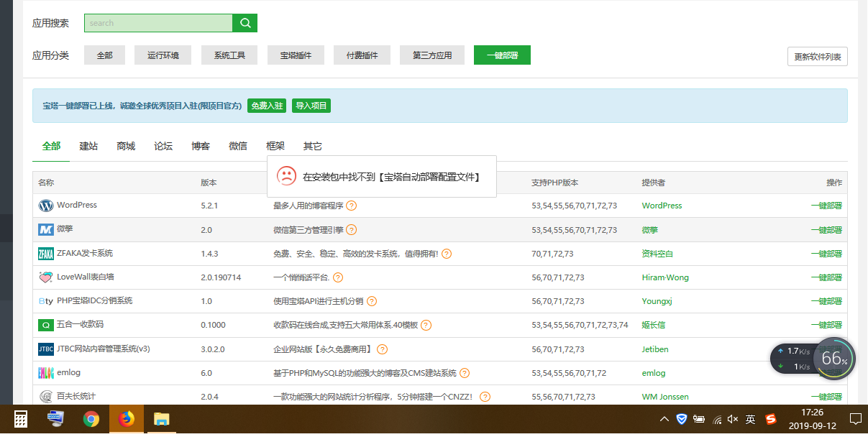Open help icon beside 企业网站版 description

click(x=382, y=349)
